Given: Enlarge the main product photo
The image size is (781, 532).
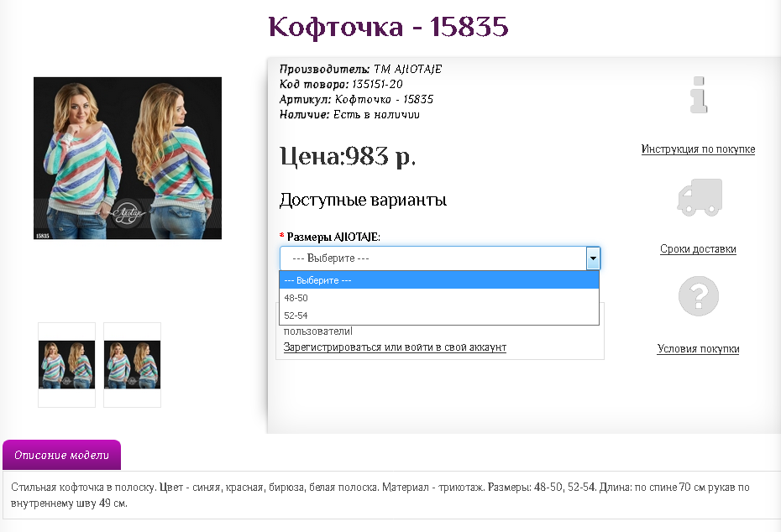Looking at the screenshot, I should point(128,159).
